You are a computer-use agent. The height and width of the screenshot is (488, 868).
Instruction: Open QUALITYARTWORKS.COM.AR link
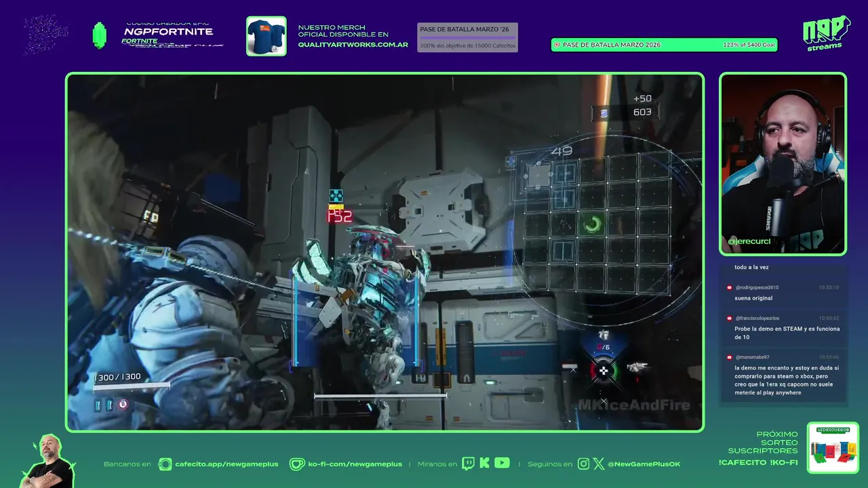[353, 45]
